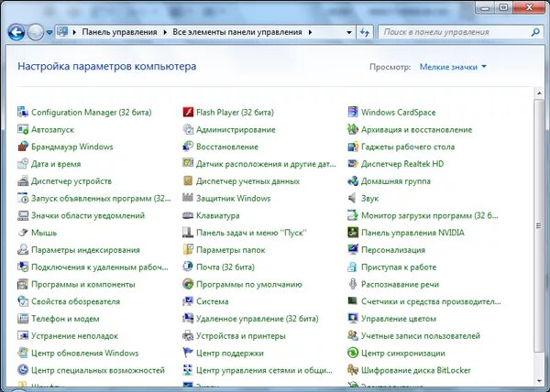Open the Программы по умолчанию icon
The width and height of the screenshot is (550, 392).
pos(188,284)
